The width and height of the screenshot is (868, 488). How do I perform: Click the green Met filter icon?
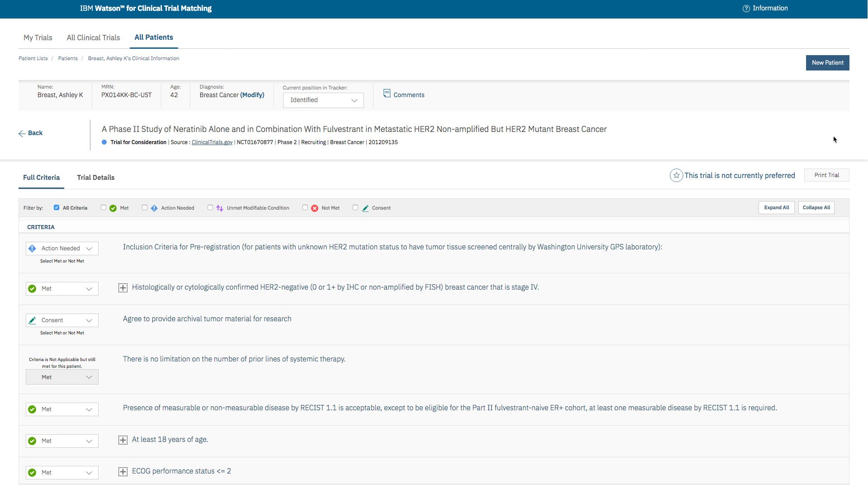(113, 208)
